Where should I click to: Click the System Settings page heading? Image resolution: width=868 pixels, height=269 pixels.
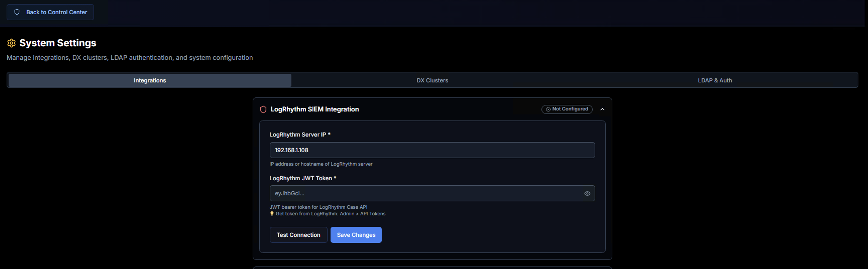pos(58,43)
